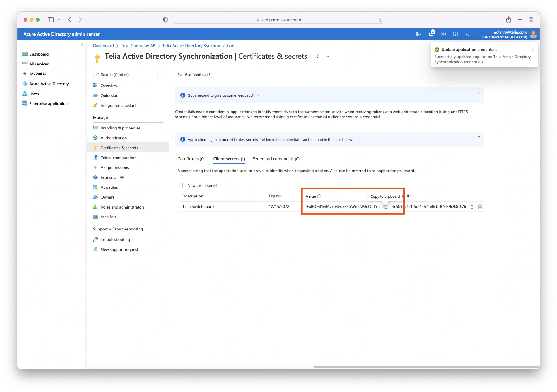Follow the 'Got a second' feedback link

click(223, 95)
